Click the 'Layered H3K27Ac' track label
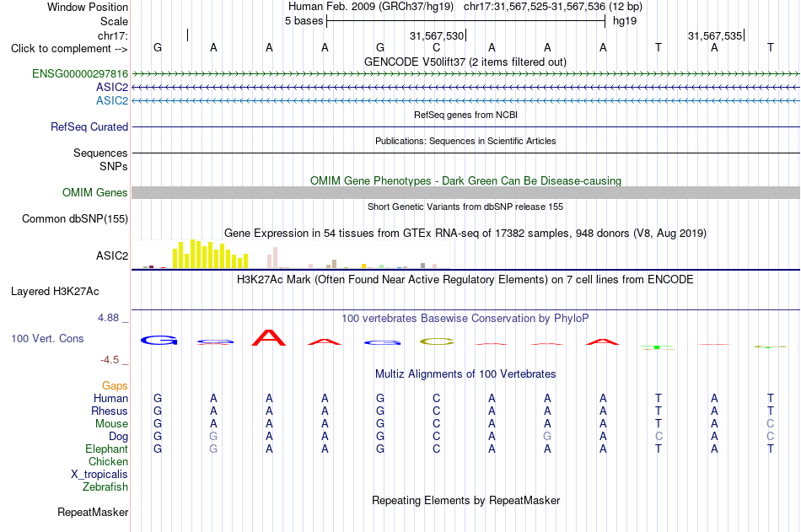The image size is (801, 532). tap(55, 292)
